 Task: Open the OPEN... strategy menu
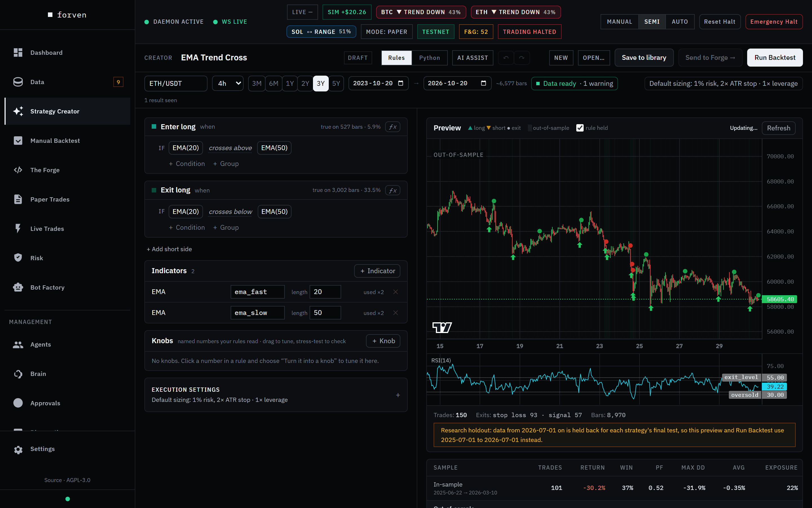pos(593,58)
